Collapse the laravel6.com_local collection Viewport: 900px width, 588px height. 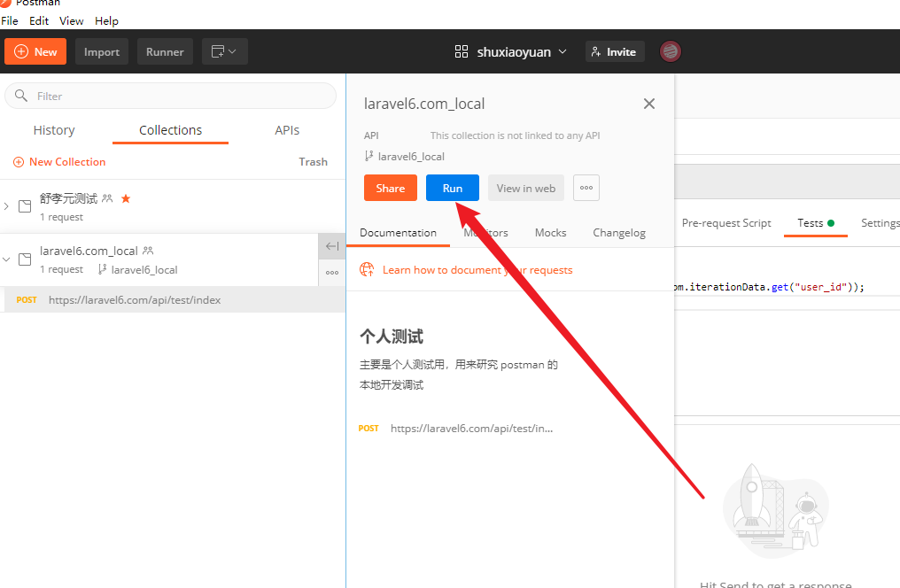point(6,259)
